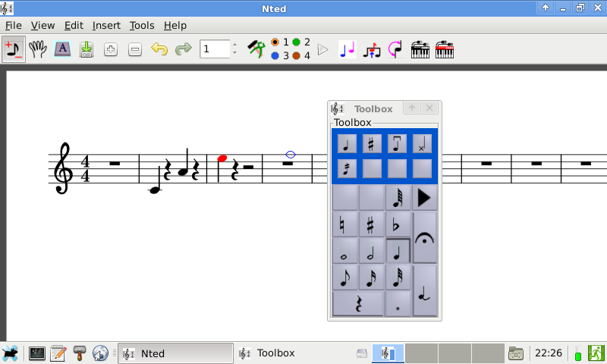Select the flat accidental in Toolbox
Viewport: 607px width, 364px height.
(x=398, y=224)
